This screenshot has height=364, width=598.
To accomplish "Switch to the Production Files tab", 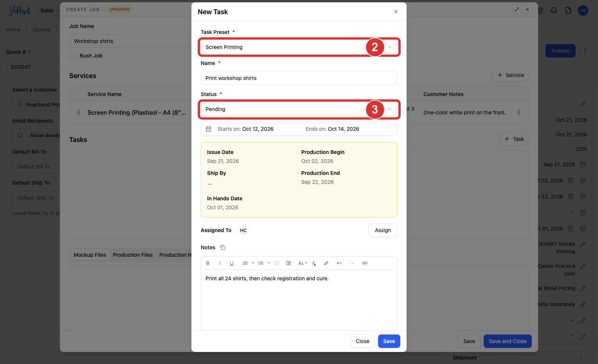I will pos(133,255).
